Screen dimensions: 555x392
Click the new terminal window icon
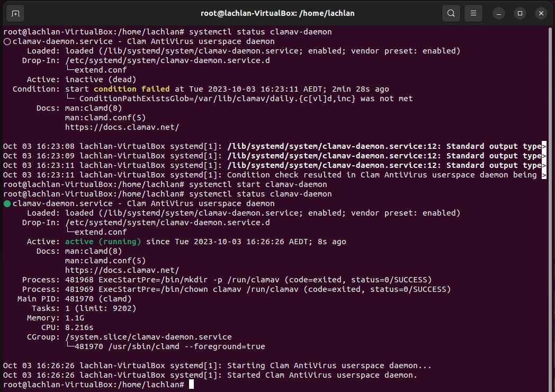[x=14, y=13]
